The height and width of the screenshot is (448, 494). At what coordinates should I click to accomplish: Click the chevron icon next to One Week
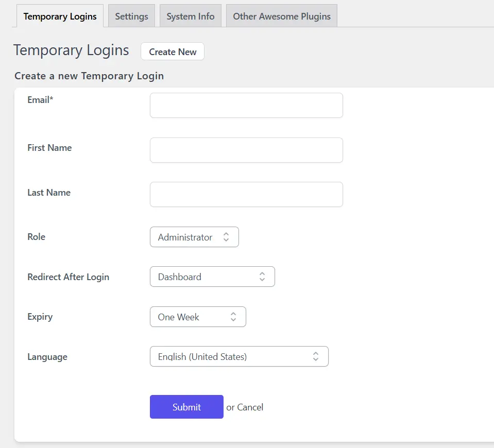(233, 317)
